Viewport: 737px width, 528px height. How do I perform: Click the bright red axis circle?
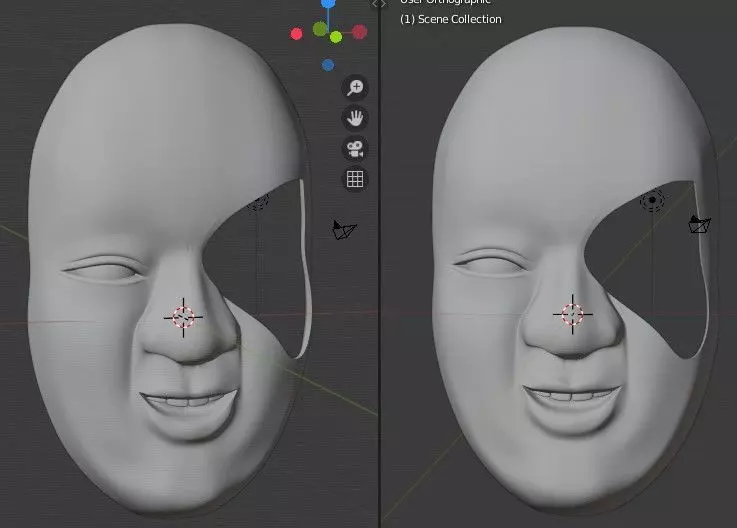point(296,34)
